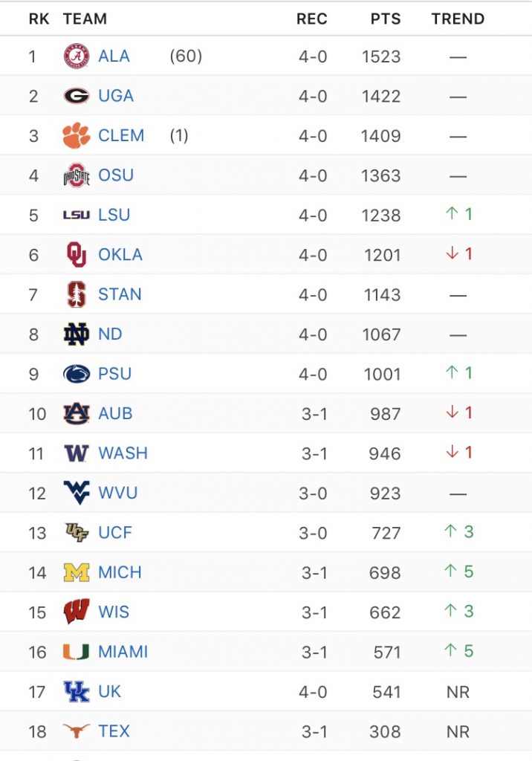This screenshot has width=532, height=761.
Task: Click the Ohio State logo icon
Action: 77,175
